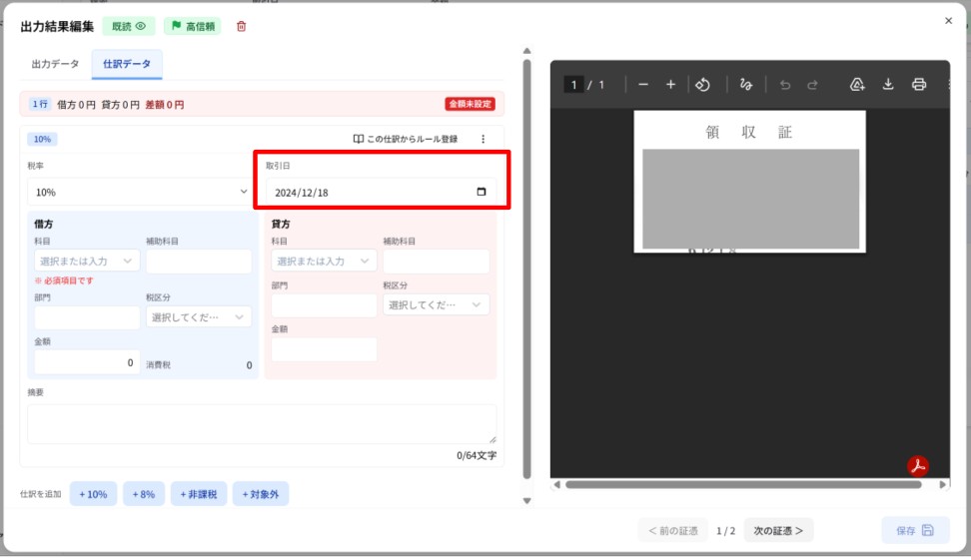Screen dimensions: 971x560
Task: Close the 出力結果編集 dialog
Action: (x=948, y=20)
